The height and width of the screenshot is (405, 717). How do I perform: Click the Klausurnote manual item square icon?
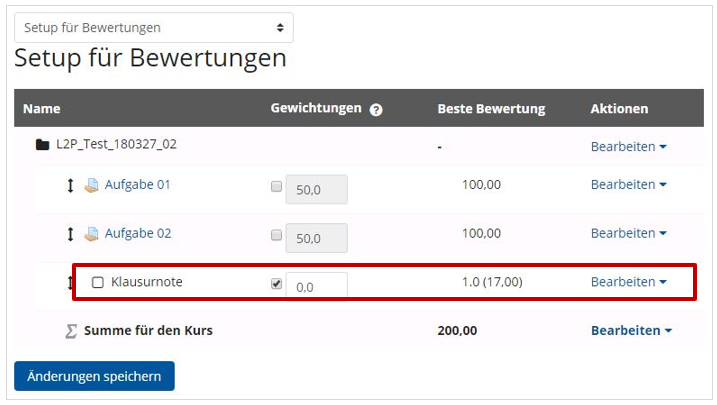97,282
